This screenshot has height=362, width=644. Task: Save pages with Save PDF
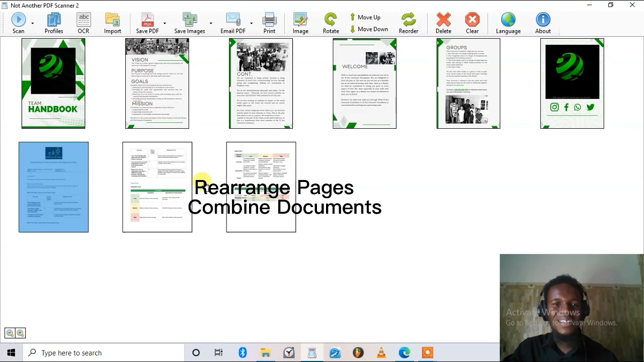(x=147, y=23)
